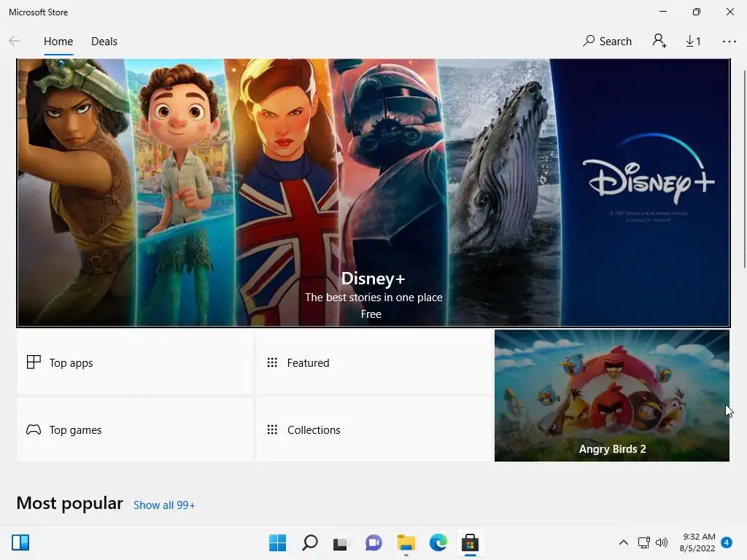Open notification center badge showing 4
Screen dimensions: 747x560
tap(727, 542)
